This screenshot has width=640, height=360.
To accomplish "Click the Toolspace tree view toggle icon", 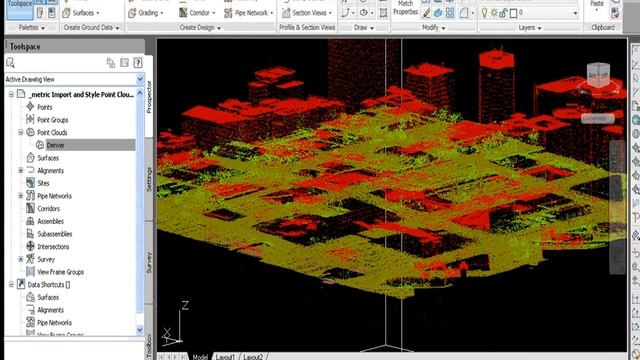I will (x=111, y=62).
